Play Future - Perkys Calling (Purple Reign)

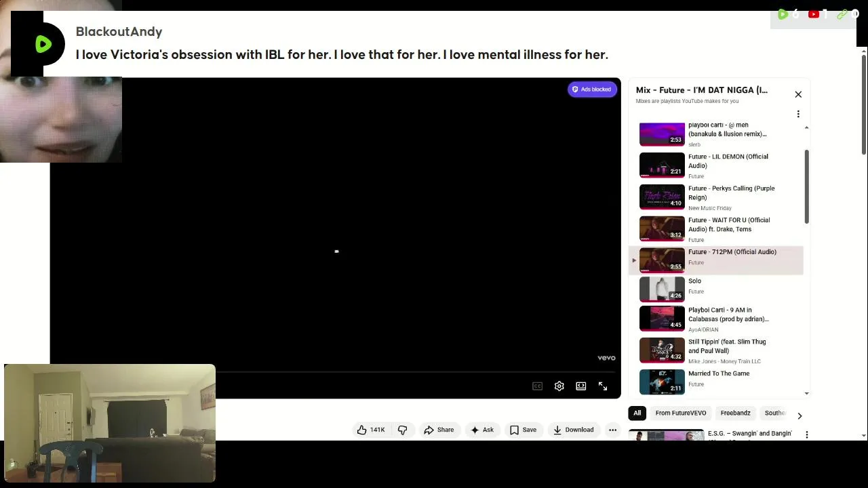[715, 197]
